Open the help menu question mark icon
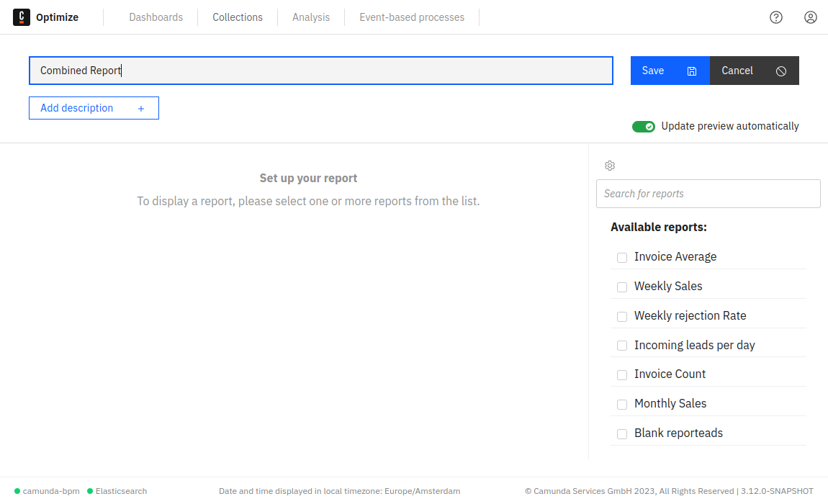828x504 pixels. point(776,17)
